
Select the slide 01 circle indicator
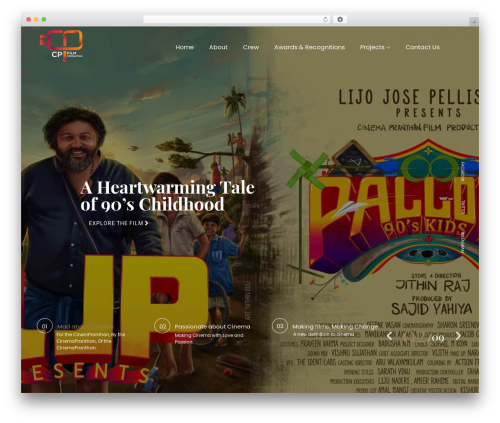click(x=45, y=326)
